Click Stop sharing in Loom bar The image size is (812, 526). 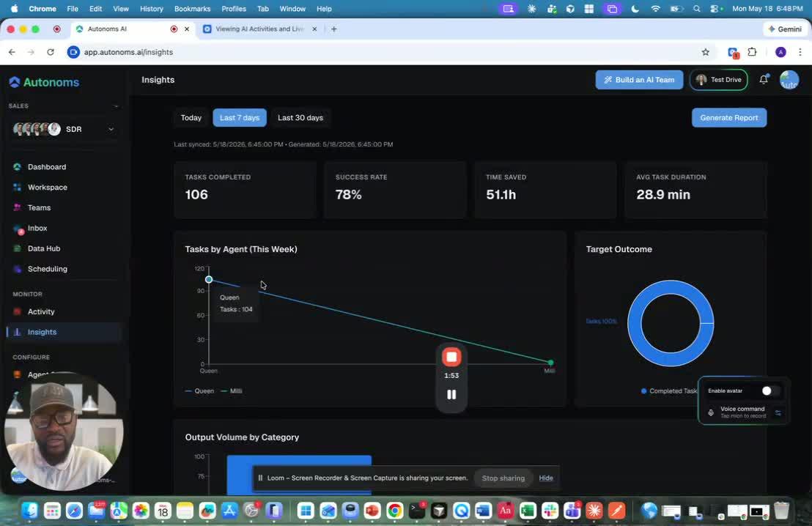point(503,478)
